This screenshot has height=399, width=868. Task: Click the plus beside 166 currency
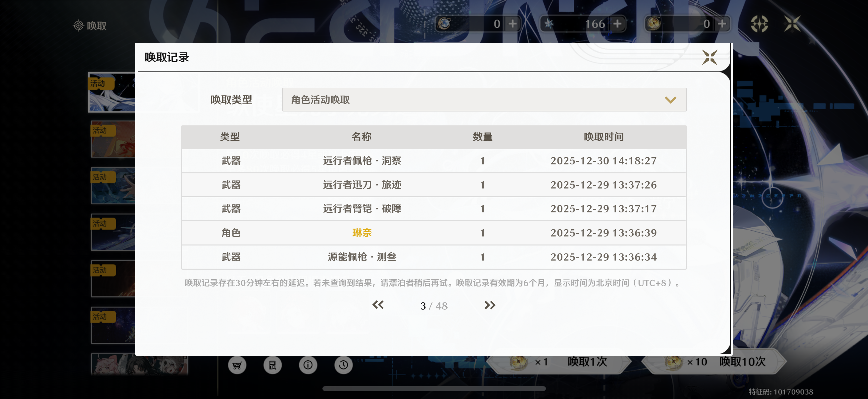[x=617, y=24]
